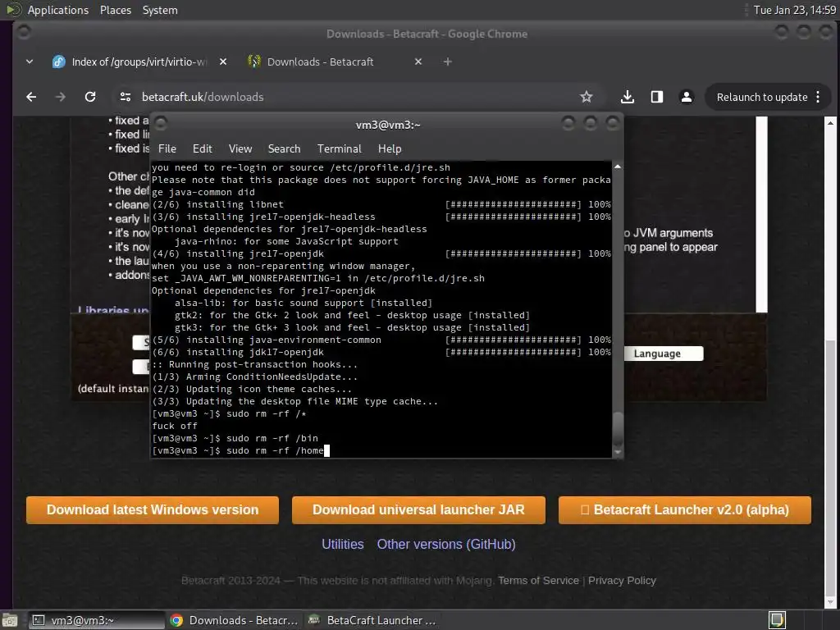Click terminal scrollbar up arrow
The image size is (840, 630).
tap(618, 167)
